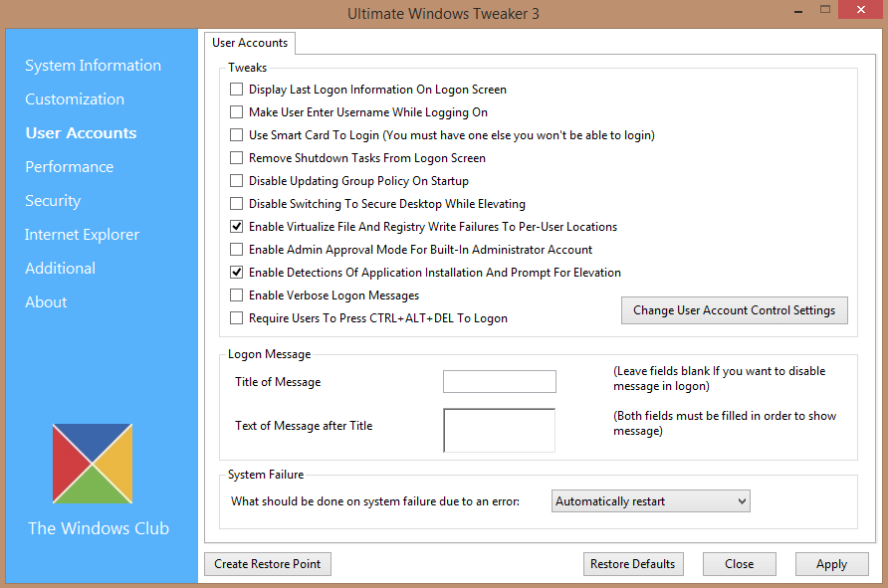Toggle Use Smart Card To Login
Screen dimensions: 888x588
click(236, 135)
